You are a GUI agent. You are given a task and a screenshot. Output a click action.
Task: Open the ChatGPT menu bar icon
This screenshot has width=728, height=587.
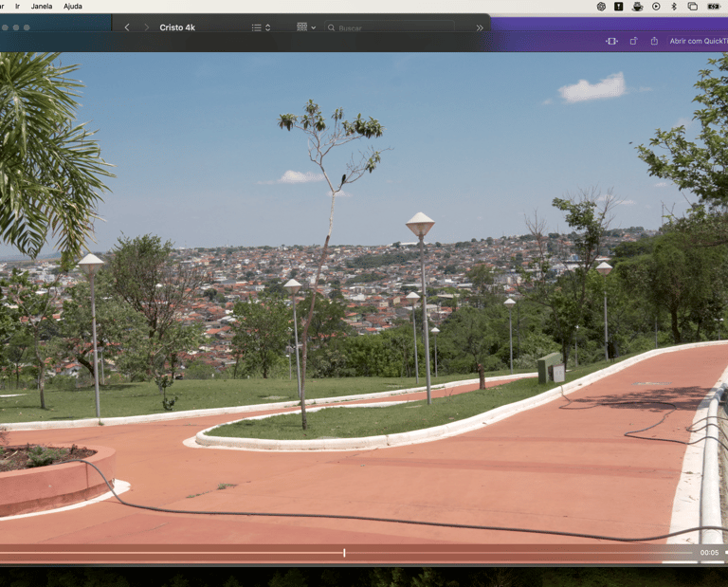pyautogui.click(x=601, y=6)
